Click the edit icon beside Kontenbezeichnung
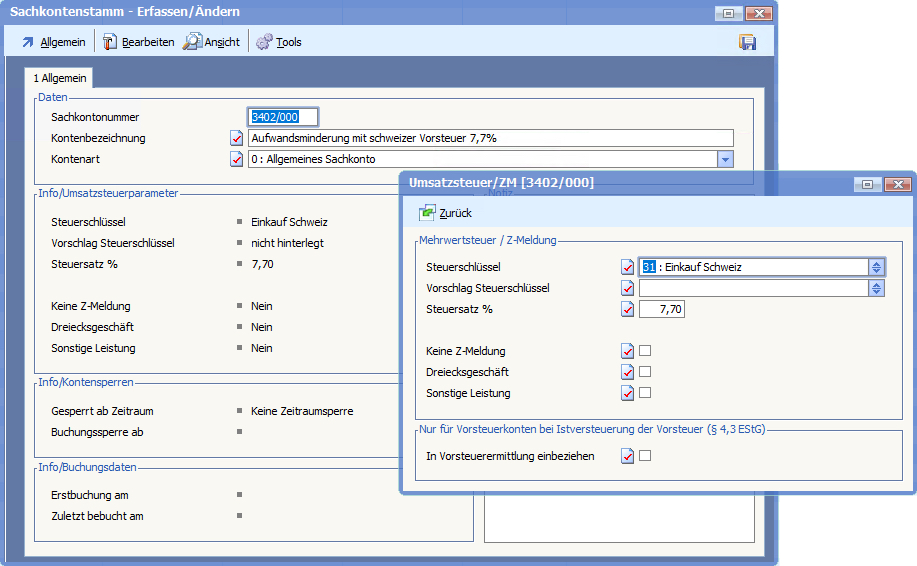Screen dimensions: 917x566 [x=237, y=138]
